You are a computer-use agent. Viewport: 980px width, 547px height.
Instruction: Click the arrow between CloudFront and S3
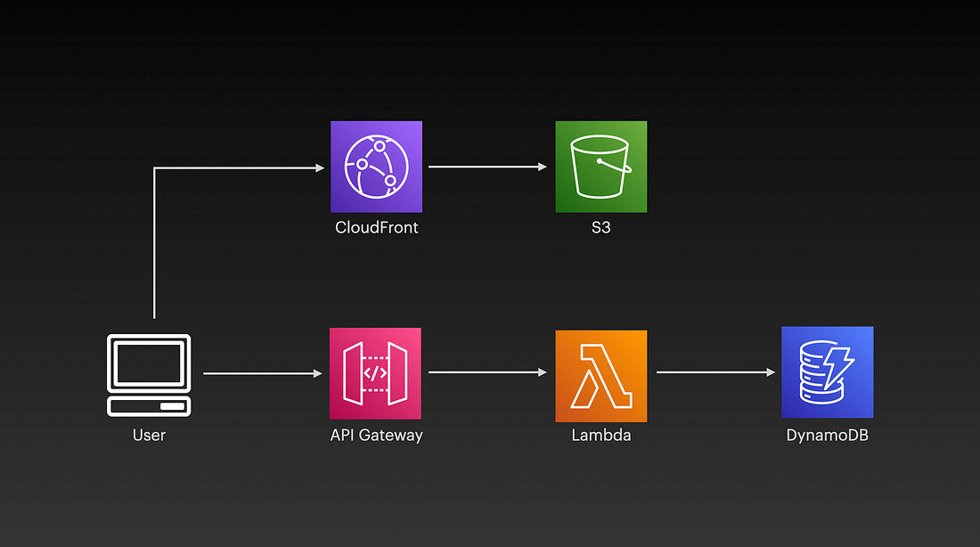(488, 167)
